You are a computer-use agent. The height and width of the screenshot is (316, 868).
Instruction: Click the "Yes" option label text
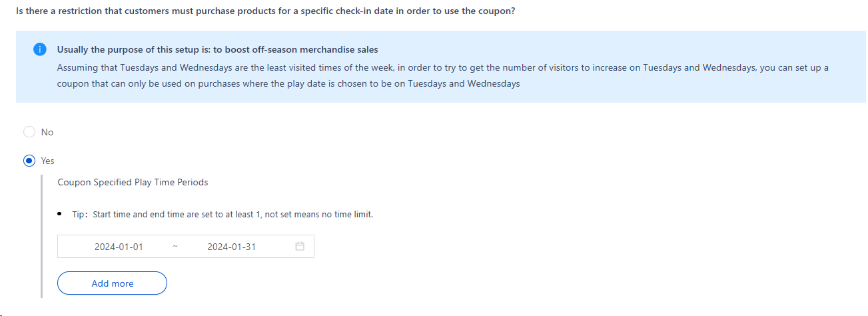48,161
